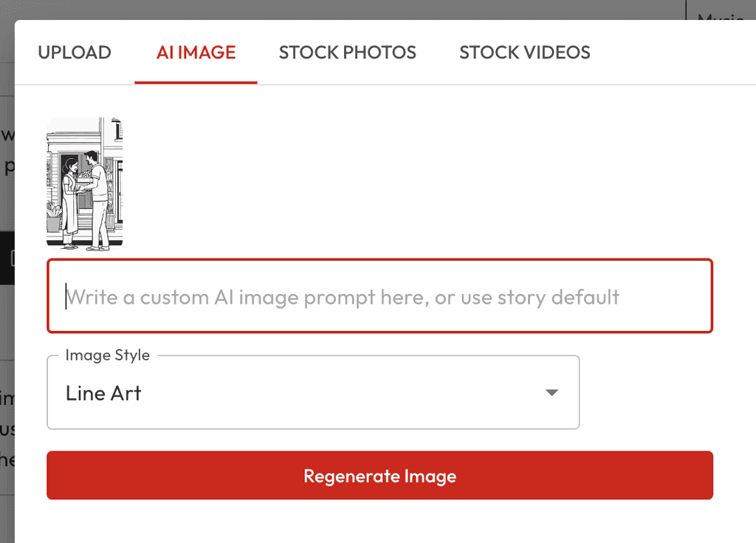Click the Regenerate Image button

(x=379, y=475)
